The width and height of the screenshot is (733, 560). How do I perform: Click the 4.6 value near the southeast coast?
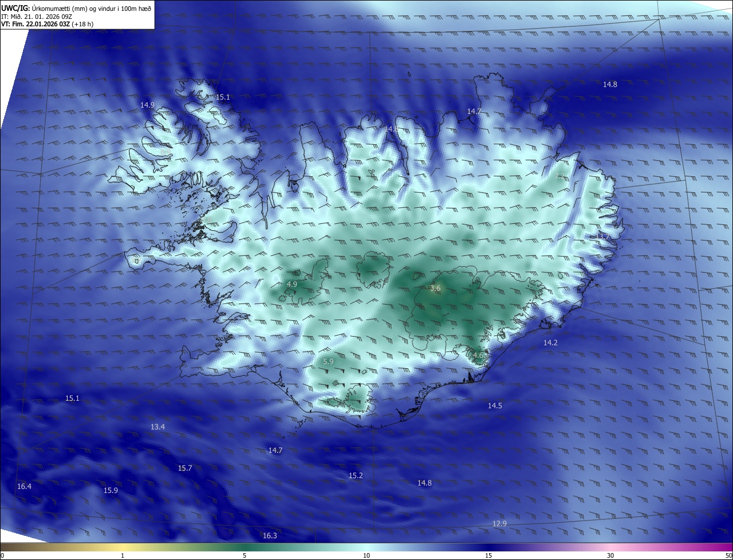(478, 355)
